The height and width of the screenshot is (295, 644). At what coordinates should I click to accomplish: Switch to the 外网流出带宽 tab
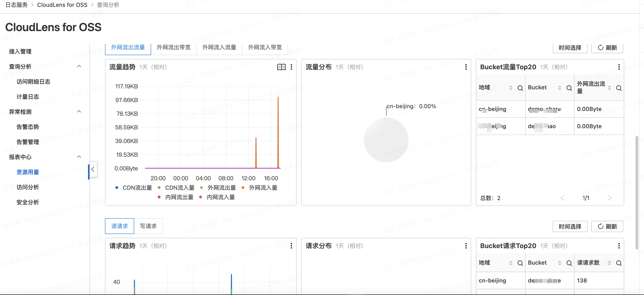click(173, 47)
